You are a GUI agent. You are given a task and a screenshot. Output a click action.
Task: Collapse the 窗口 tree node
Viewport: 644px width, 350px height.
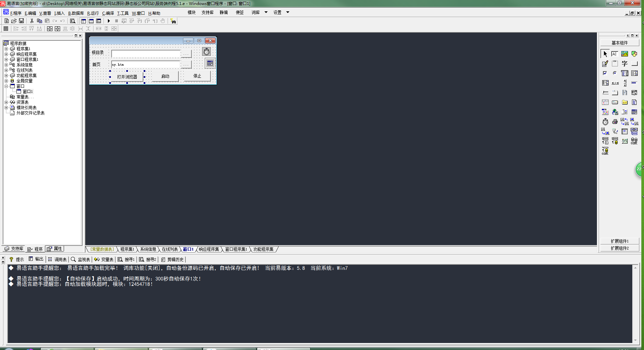point(6,86)
